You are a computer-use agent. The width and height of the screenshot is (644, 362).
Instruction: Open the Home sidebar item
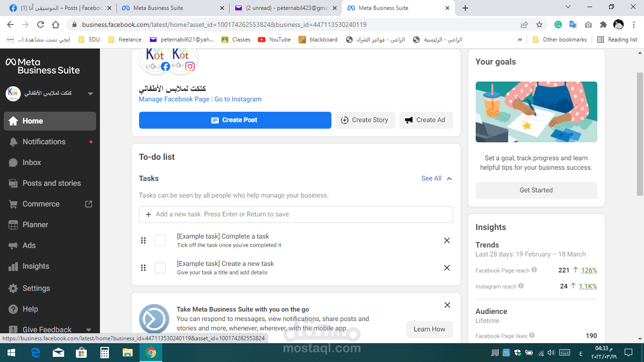[x=50, y=121]
